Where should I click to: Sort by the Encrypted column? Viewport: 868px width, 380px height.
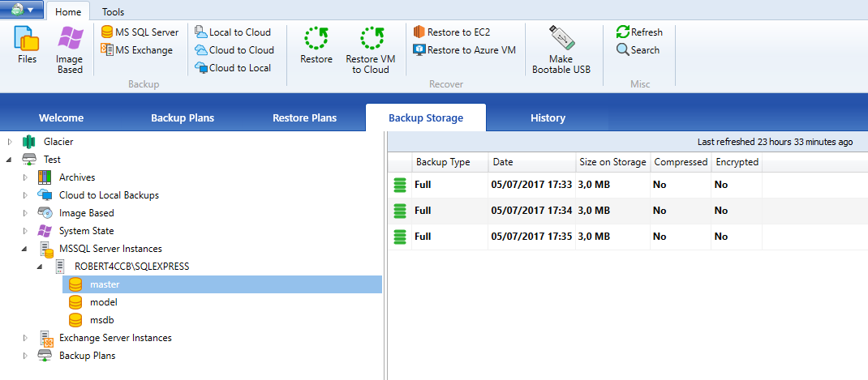pyautogui.click(x=737, y=162)
